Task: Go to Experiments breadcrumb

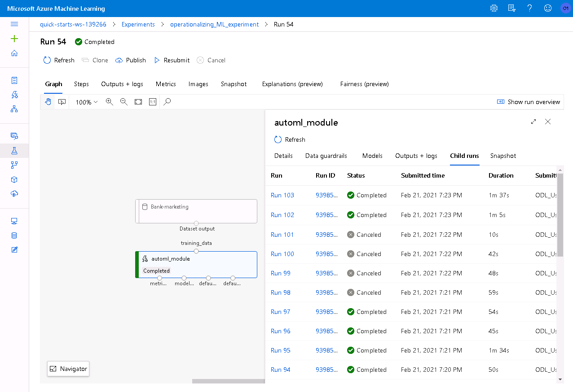Action: coord(138,24)
